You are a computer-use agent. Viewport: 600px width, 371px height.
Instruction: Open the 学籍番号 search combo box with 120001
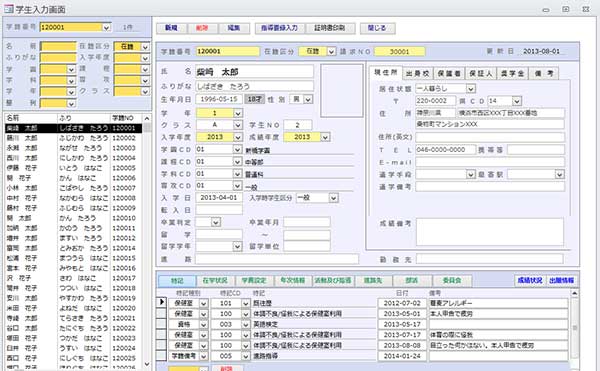106,28
